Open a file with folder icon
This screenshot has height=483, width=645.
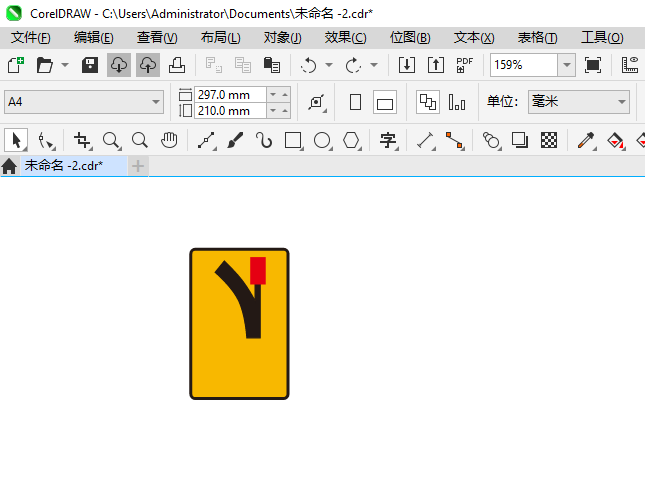click(44, 65)
